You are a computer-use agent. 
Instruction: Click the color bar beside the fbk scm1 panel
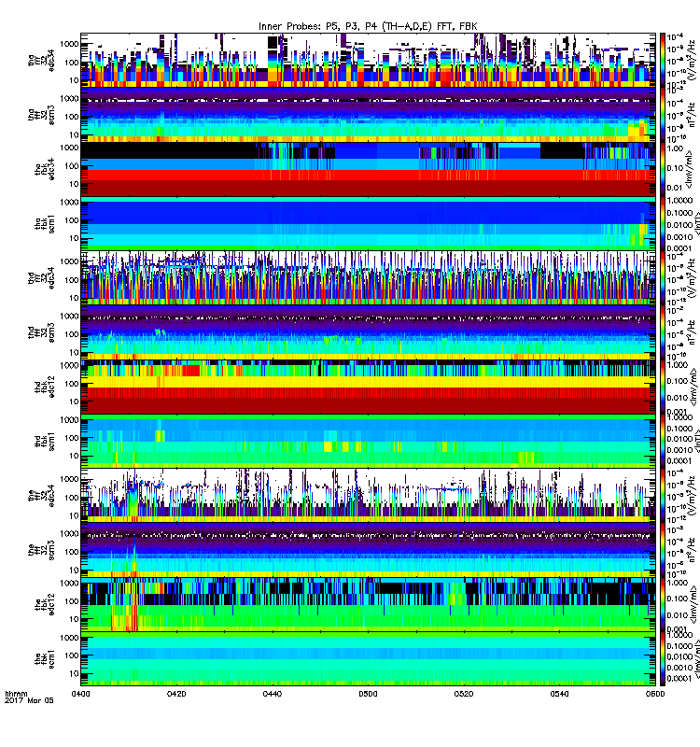tap(663, 659)
